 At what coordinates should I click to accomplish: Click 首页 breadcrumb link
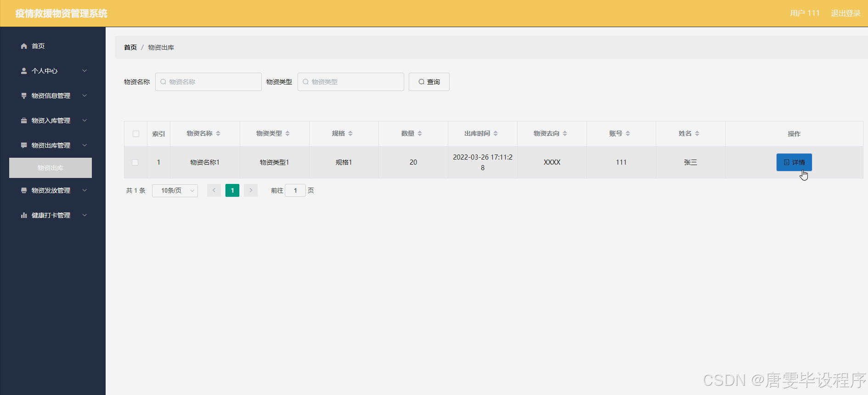click(130, 47)
